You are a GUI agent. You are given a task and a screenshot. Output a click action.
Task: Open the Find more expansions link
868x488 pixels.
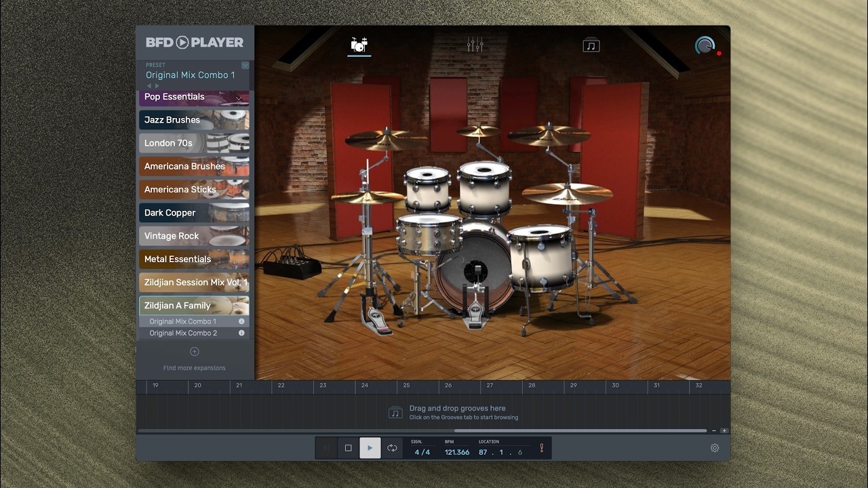tap(195, 368)
